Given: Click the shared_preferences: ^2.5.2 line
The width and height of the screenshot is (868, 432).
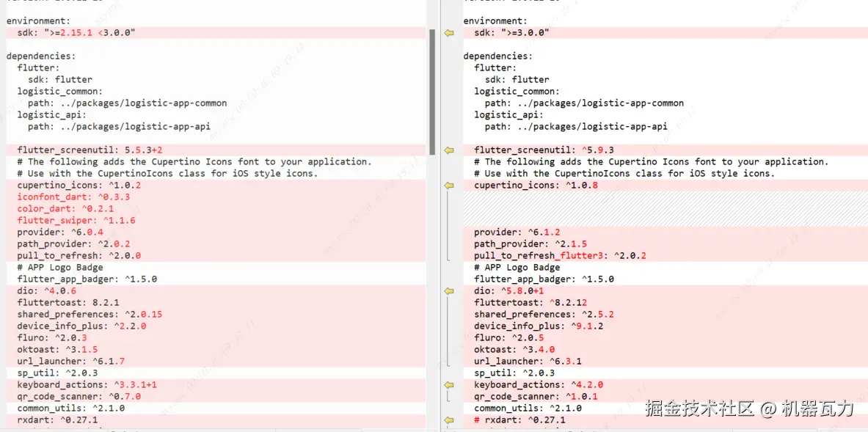Looking at the screenshot, I should [665, 314].
